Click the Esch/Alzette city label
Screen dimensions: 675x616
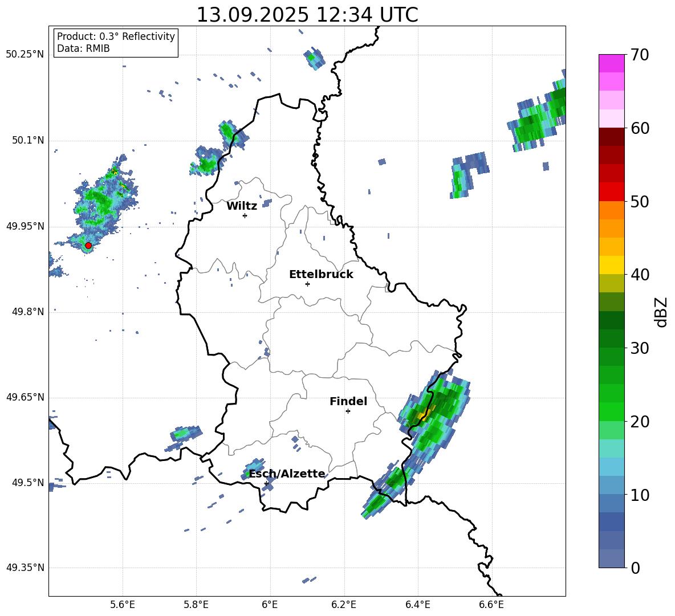coord(287,474)
